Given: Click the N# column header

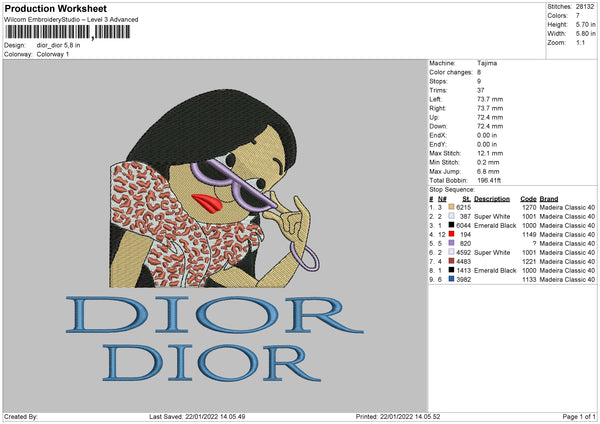Looking at the screenshot, I should point(442,199).
